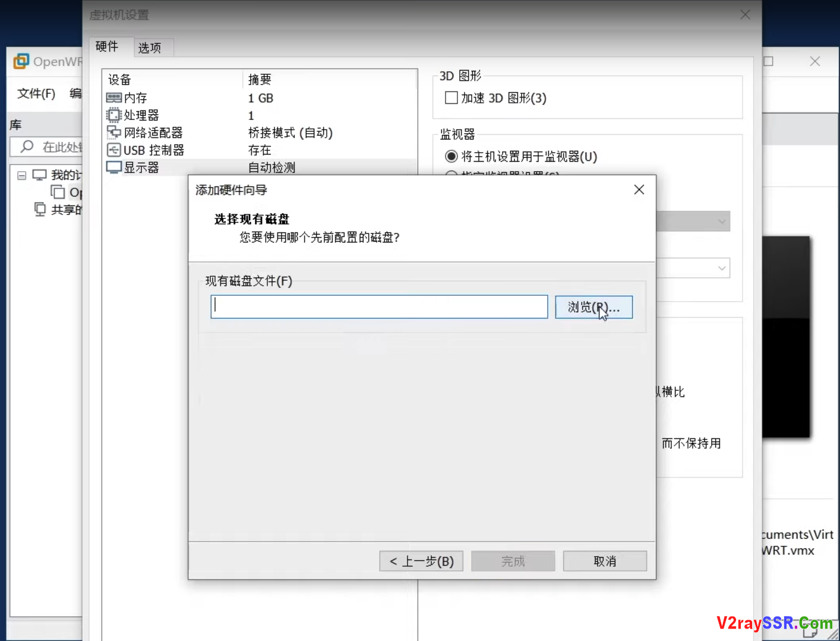
Task: Select the USB 控制器 device icon
Action: [113, 150]
